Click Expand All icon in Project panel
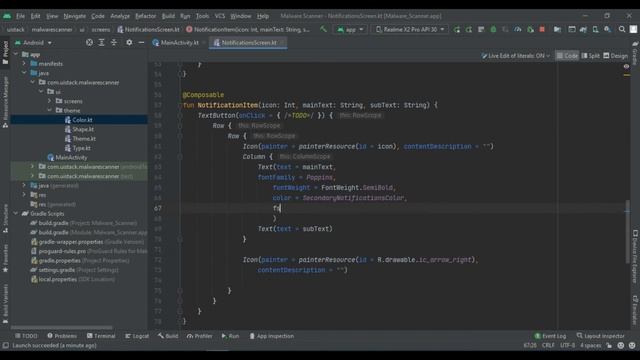Image resolution: width=640 pixels, height=360 pixels. point(101,42)
